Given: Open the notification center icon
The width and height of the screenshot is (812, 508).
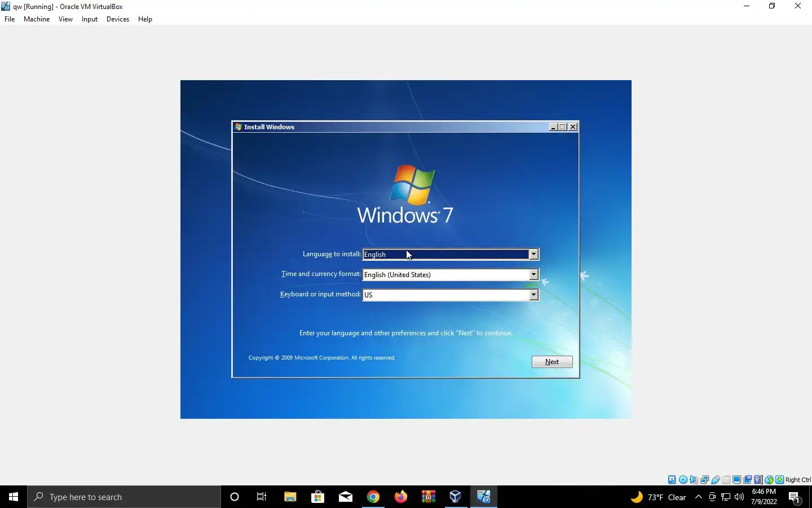Looking at the screenshot, I should [x=795, y=497].
